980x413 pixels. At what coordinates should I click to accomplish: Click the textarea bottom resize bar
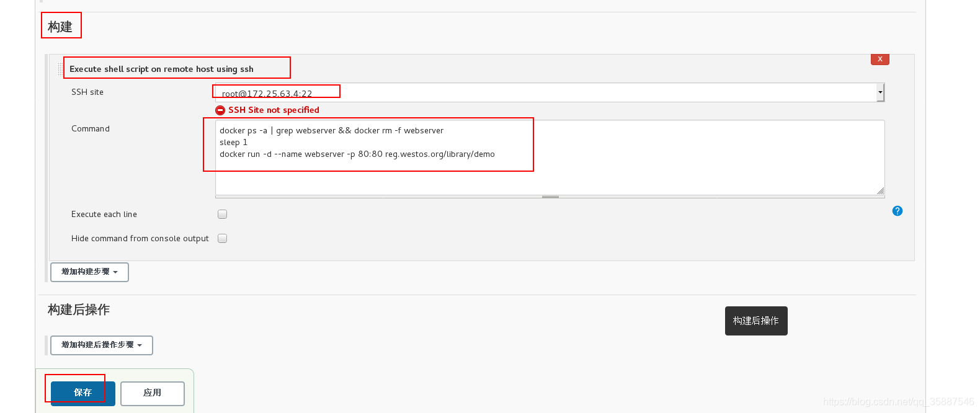(x=550, y=197)
